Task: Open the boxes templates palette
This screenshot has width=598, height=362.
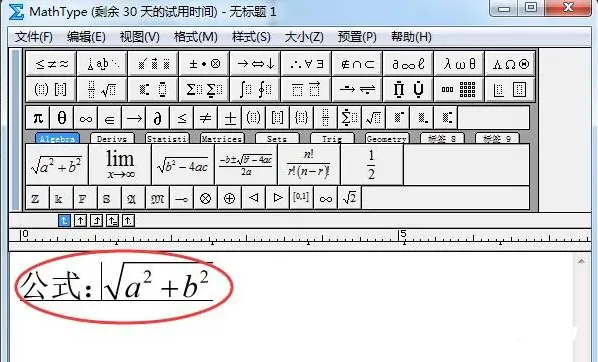Action: (x=510, y=89)
